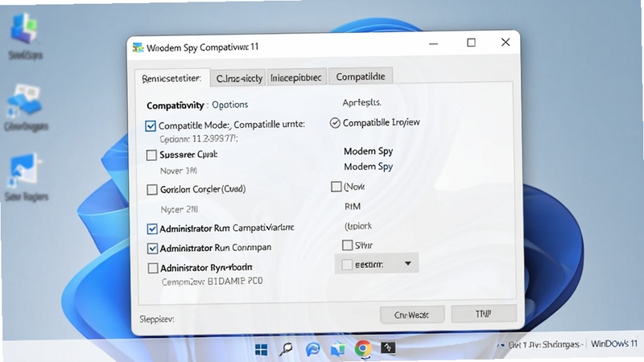Image resolution: width=644 pixels, height=362 pixels.
Task: Click the dialog title bar app icon
Action: tap(138, 47)
